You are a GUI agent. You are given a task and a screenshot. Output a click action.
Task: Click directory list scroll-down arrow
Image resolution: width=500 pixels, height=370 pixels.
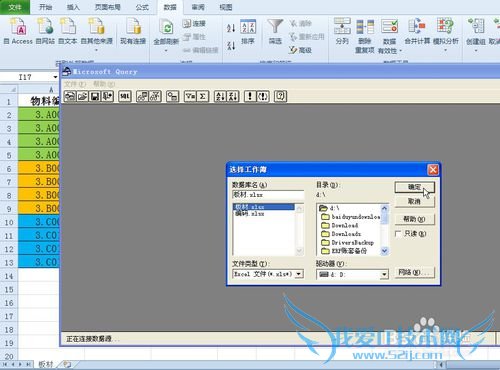[x=384, y=251]
